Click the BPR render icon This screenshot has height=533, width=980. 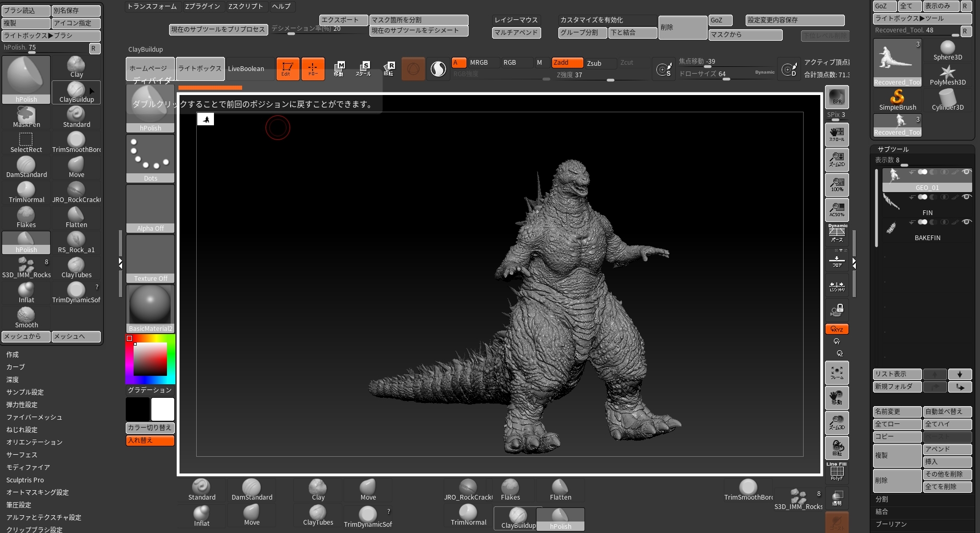click(x=836, y=97)
